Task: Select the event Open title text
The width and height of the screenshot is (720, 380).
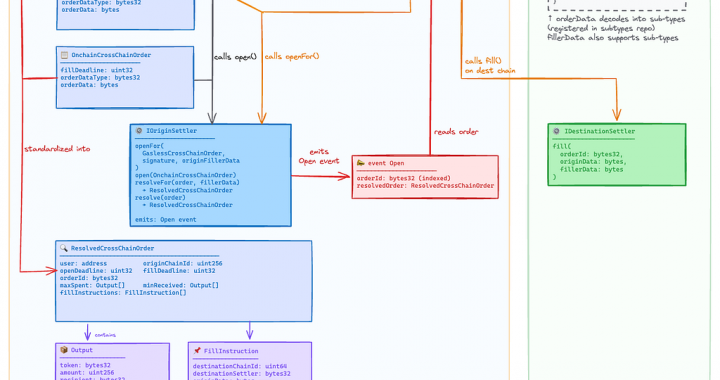Action: click(x=386, y=163)
